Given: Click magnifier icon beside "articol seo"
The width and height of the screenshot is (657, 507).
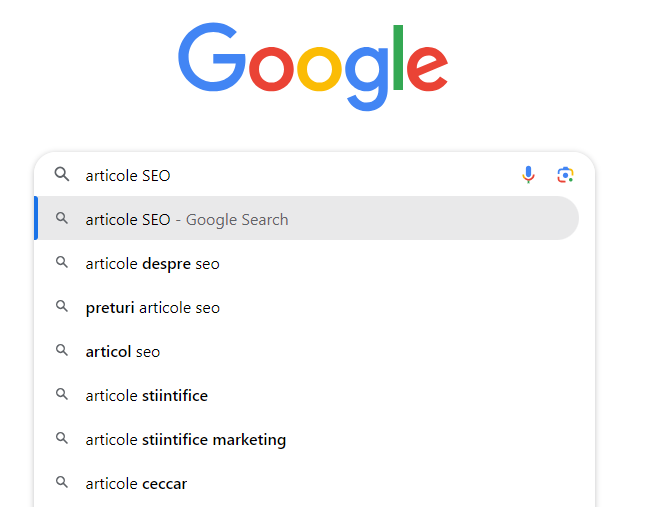Looking at the screenshot, I should (x=62, y=351).
